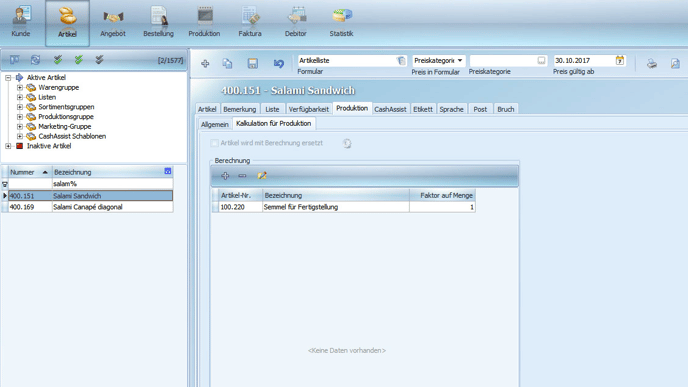Expand the Produktionsgruppe node
The image size is (688, 387).
click(x=20, y=117)
